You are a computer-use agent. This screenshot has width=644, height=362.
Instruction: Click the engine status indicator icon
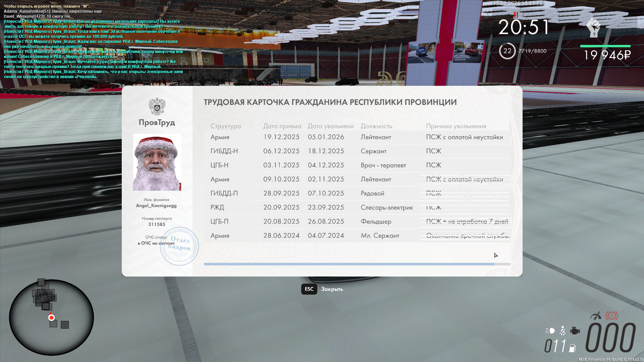pyautogui.click(x=575, y=331)
